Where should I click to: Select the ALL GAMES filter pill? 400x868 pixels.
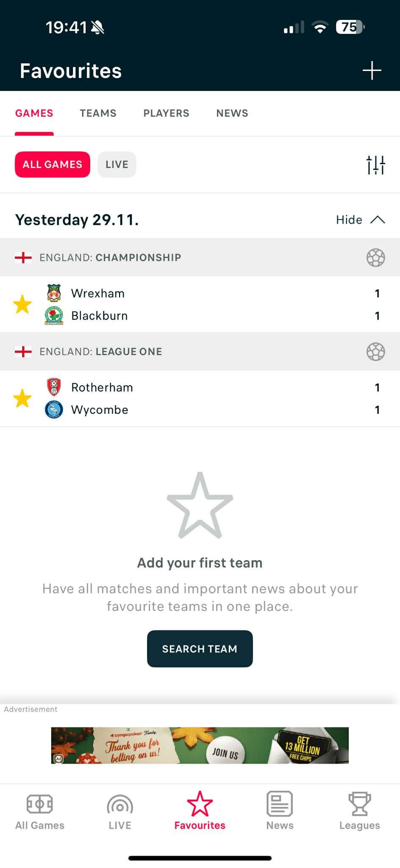[52, 164]
